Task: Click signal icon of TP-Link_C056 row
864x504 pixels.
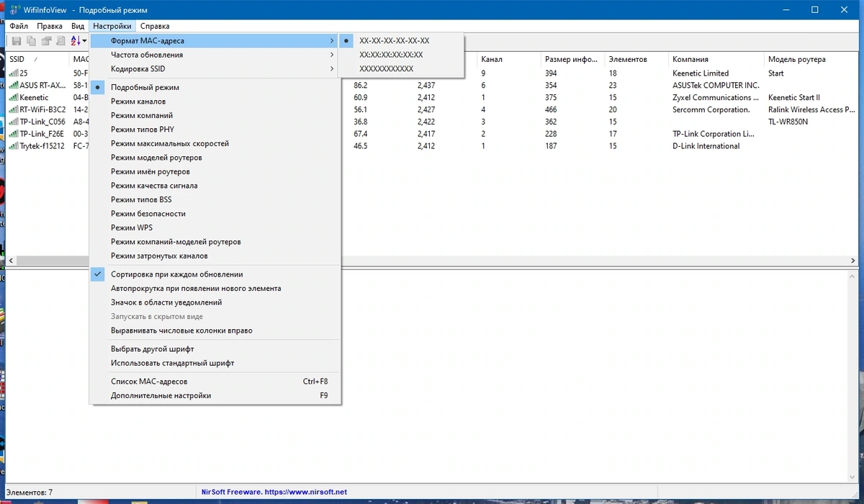Action: coord(13,122)
